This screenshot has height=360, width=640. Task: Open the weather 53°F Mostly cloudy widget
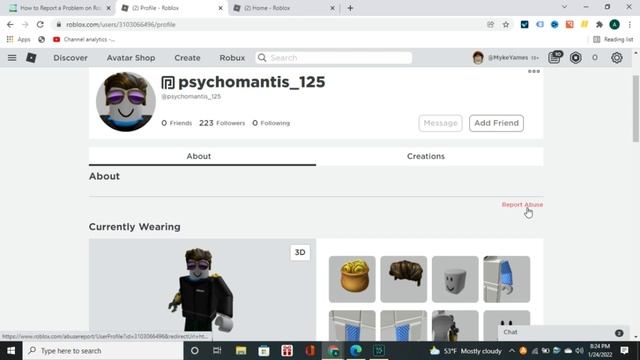coord(466,351)
